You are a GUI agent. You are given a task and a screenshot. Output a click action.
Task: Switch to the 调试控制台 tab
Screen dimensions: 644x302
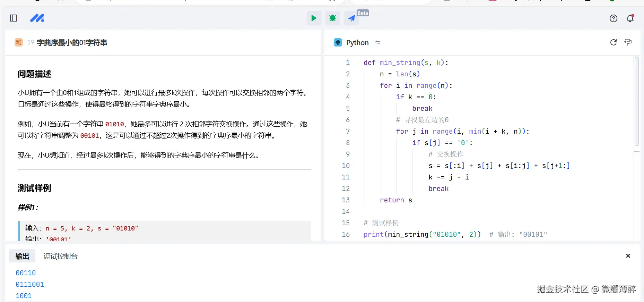61,256
